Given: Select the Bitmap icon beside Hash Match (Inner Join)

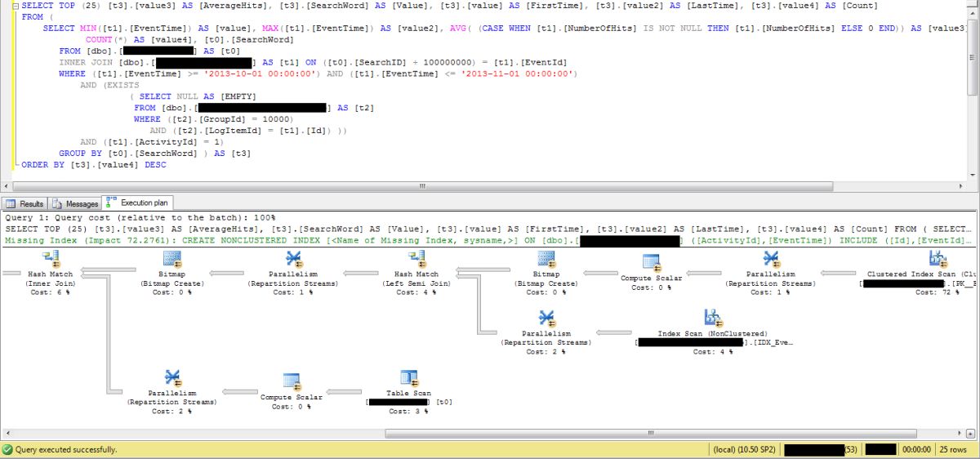Looking at the screenshot, I should 172,260.
